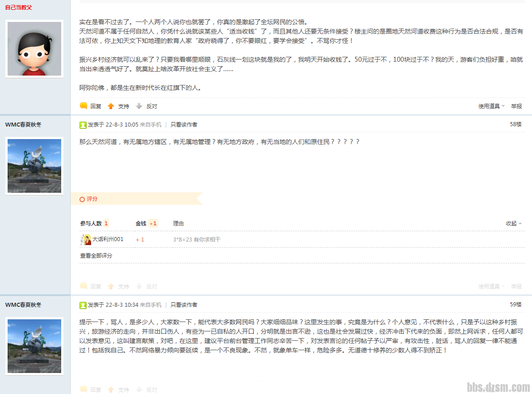This screenshot has width=532, height=394.
Task: Toggle 只看该作者 filter on post 58
Action: pos(184,125)
